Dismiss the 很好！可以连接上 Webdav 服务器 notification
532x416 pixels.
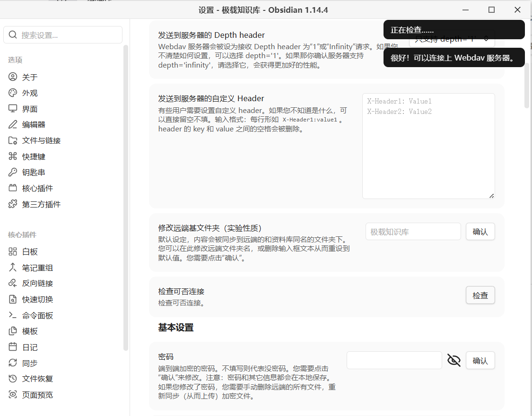tap(454, 58)
